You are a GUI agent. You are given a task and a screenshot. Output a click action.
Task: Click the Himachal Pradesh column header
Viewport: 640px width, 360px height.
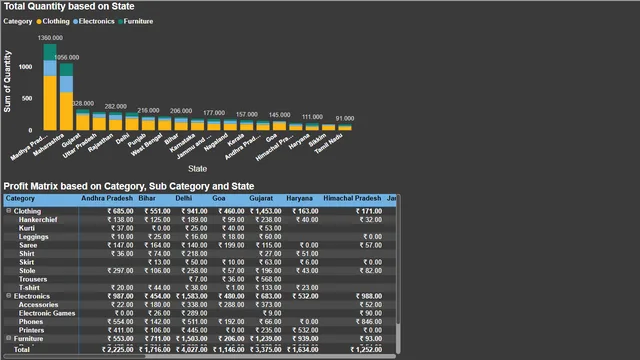coord(352,198)
